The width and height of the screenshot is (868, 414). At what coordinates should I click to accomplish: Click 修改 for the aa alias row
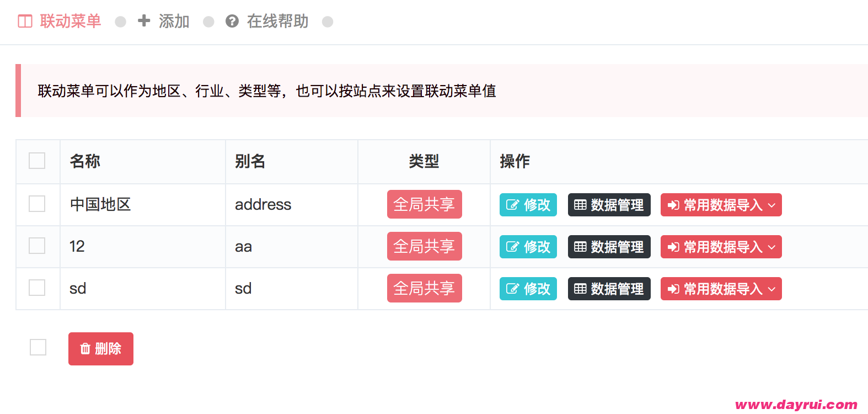[x=528, y=247]
